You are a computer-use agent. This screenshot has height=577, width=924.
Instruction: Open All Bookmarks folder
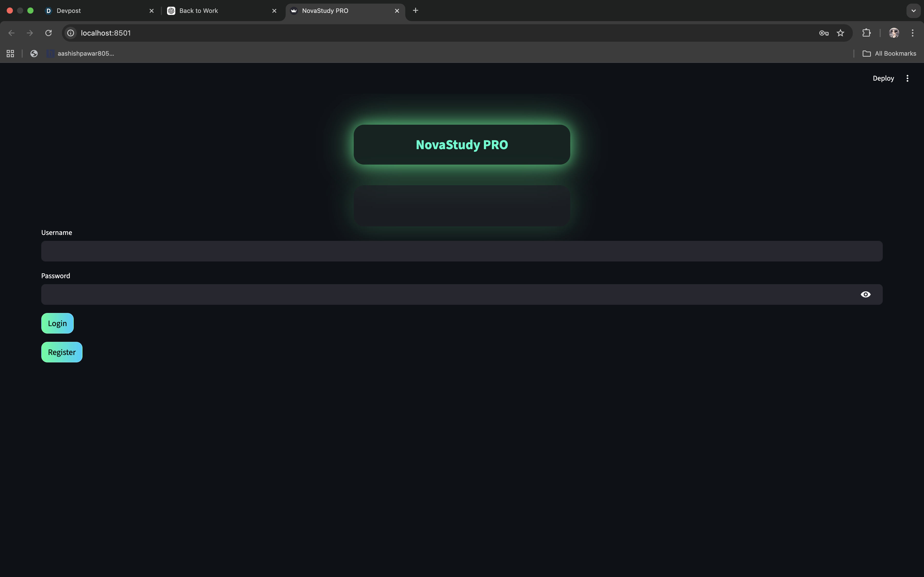(x=889, y=54)
